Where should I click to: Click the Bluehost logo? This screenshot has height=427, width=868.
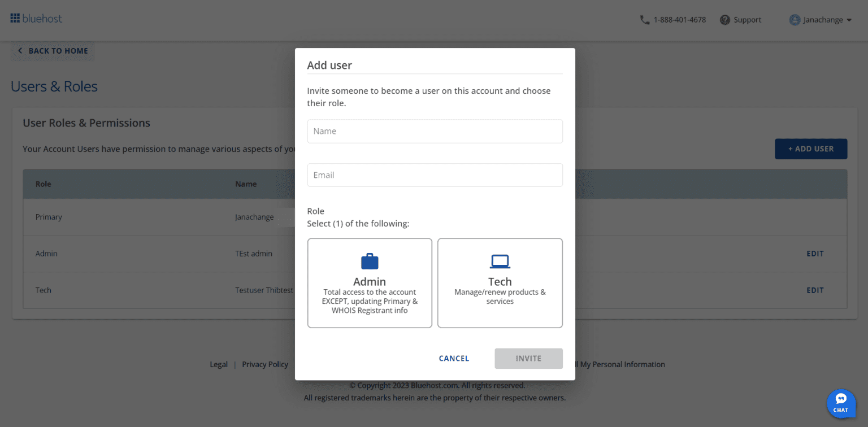tap(36, 18)
